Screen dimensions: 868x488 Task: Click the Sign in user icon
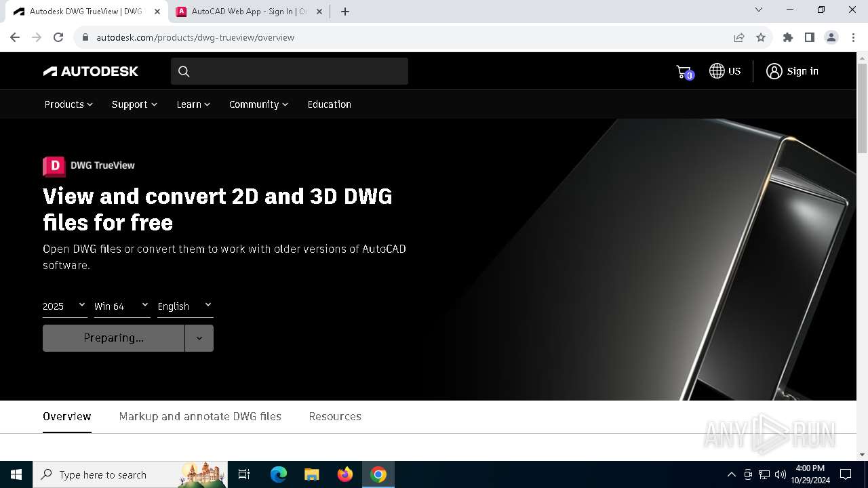tap(774, 71)
